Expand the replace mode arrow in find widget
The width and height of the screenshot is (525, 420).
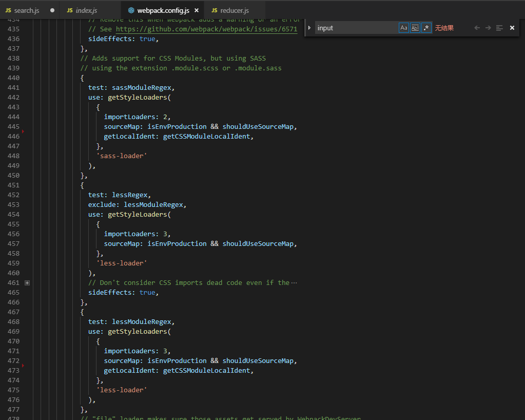click(309, 28)
